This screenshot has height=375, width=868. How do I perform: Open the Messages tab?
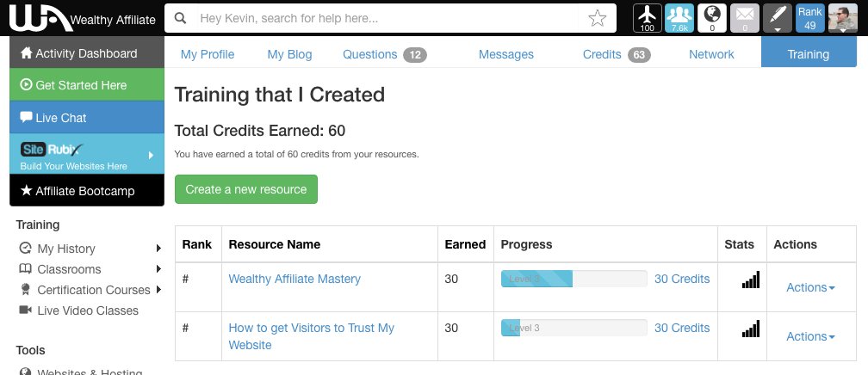506,54
